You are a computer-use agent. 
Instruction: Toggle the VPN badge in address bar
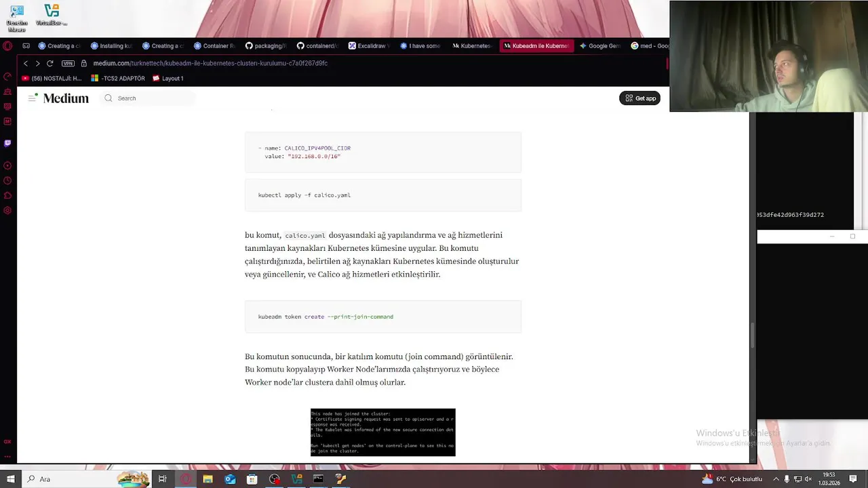68,63
